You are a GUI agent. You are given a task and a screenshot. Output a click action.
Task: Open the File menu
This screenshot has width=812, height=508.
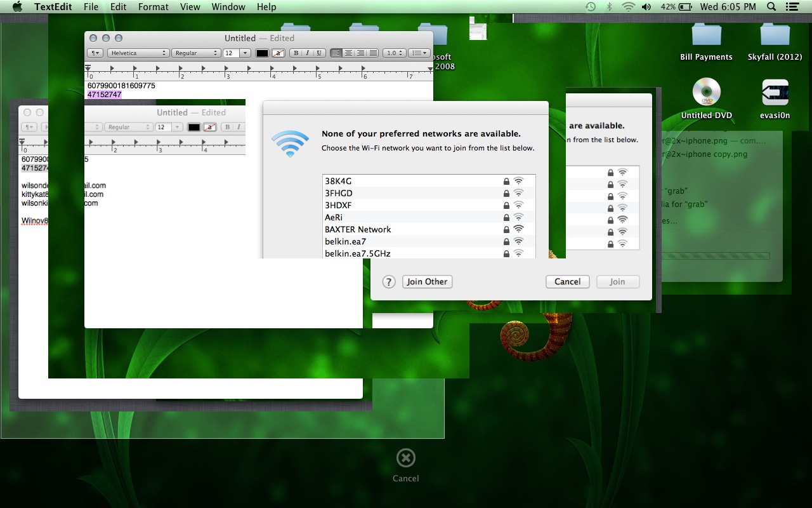[x=91, y=7]
